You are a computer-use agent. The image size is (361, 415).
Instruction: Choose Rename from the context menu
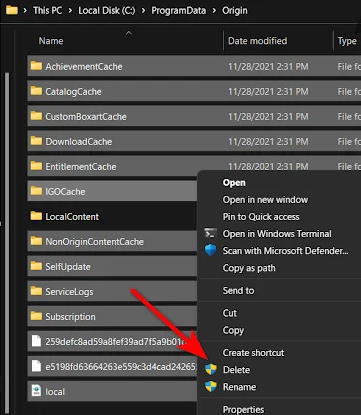(239, 387)
